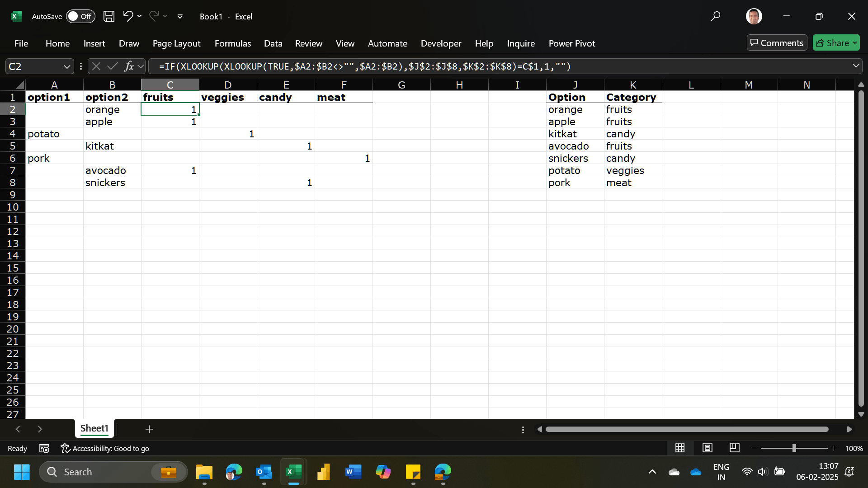Select the Sheet1 tab

tap(94, 428)
